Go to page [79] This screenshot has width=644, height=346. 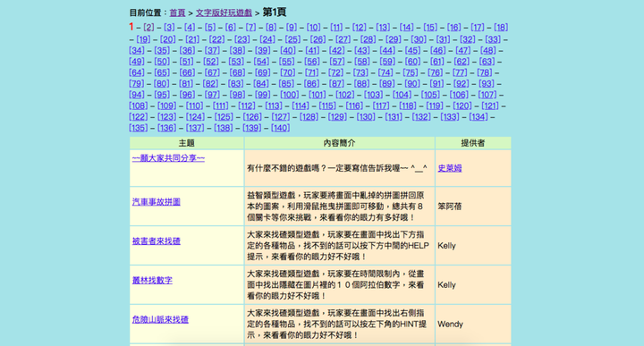tap(137, 84)
